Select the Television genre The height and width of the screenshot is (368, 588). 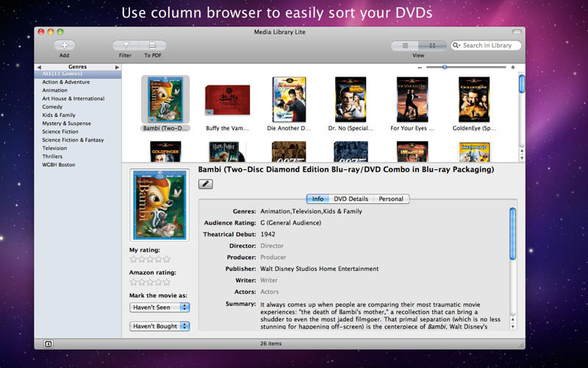click(78, 148)
